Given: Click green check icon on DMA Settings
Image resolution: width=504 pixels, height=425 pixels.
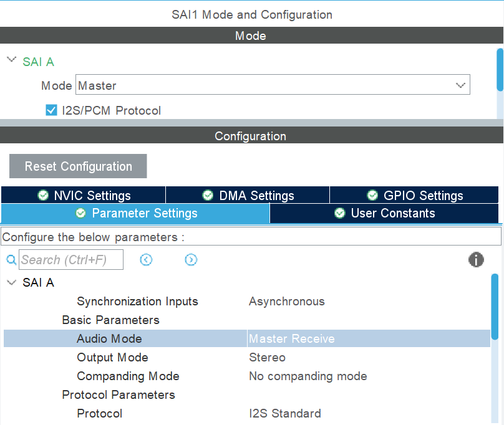Looking at the screenshot, I should click(208, 195).
